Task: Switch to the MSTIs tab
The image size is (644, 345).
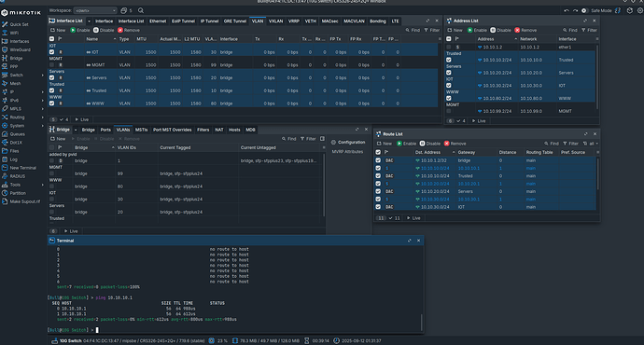Action: [x=141, y=130]
